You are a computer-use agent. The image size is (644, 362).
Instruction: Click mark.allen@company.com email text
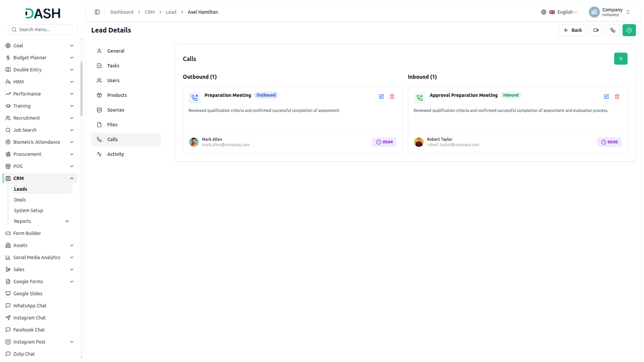[226, 145]
